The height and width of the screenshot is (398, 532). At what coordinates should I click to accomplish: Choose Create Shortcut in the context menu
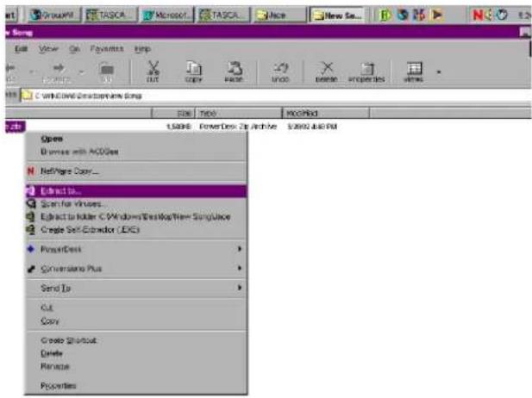click(68, 340)
